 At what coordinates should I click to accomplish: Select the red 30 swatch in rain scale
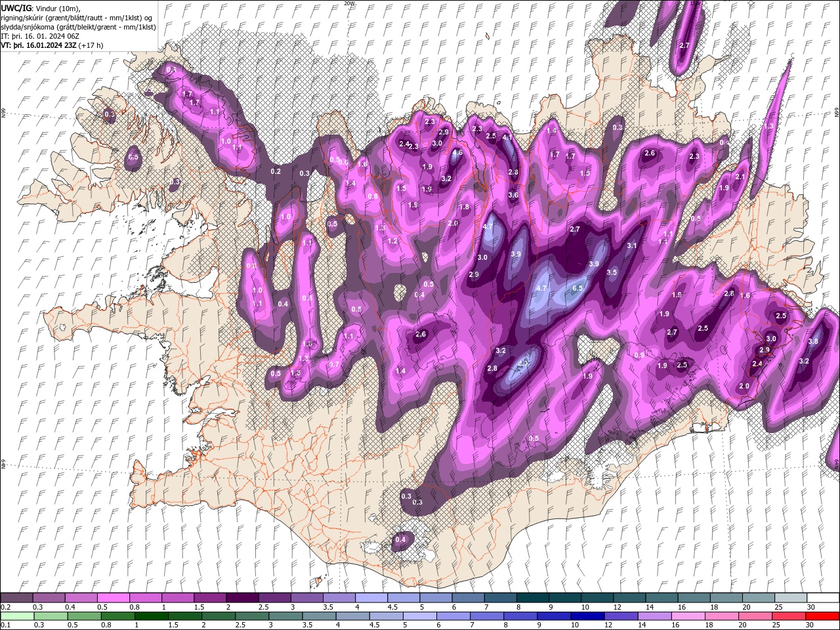click(x=823, y=616)
